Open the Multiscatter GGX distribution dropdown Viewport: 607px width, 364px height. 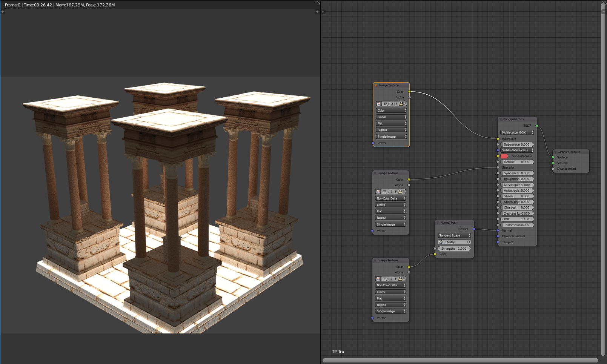coord(517,132)
